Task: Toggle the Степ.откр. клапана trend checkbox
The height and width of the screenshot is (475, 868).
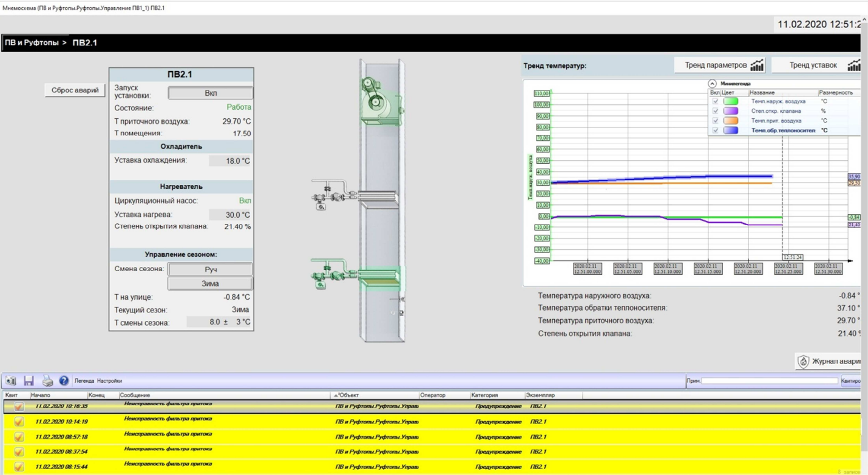Action: 715,111
